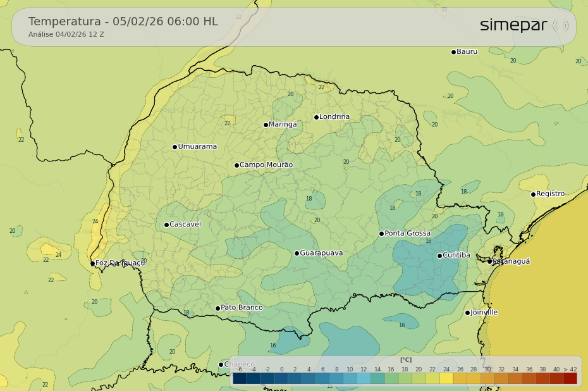Click the Maringá city marker dot

click(x=266, y=125)
